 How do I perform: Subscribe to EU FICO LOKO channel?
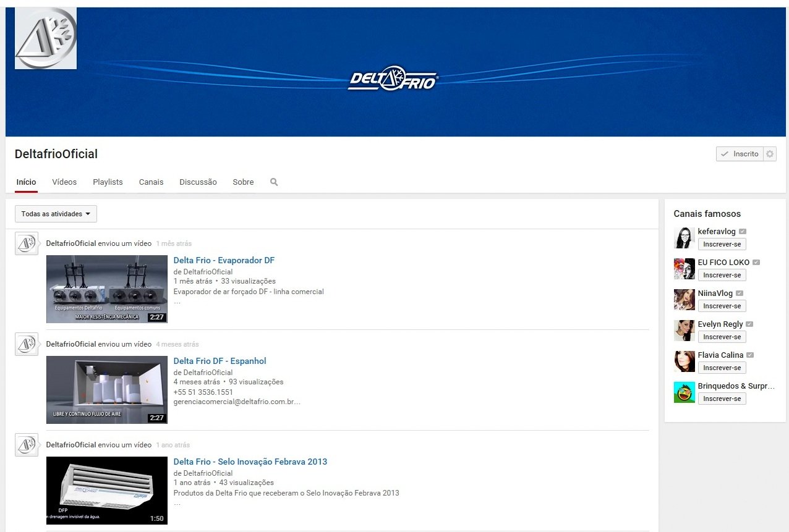[722, 275]
